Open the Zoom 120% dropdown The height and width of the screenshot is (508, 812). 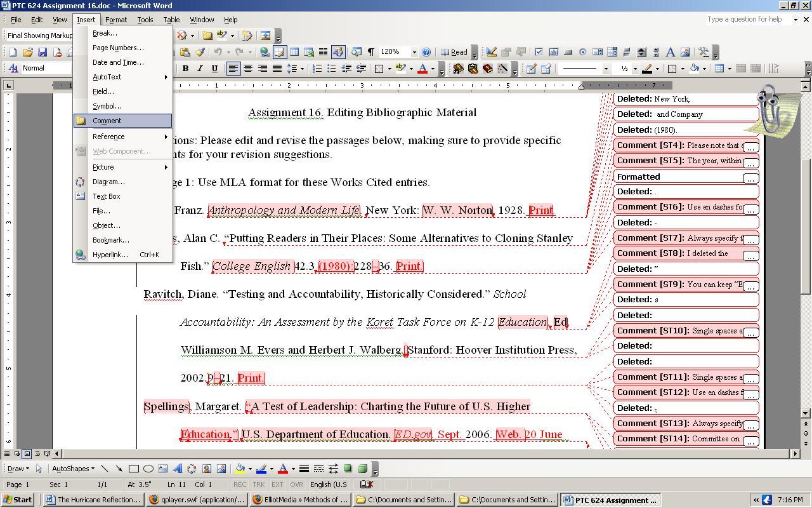(x=414, y=52)
